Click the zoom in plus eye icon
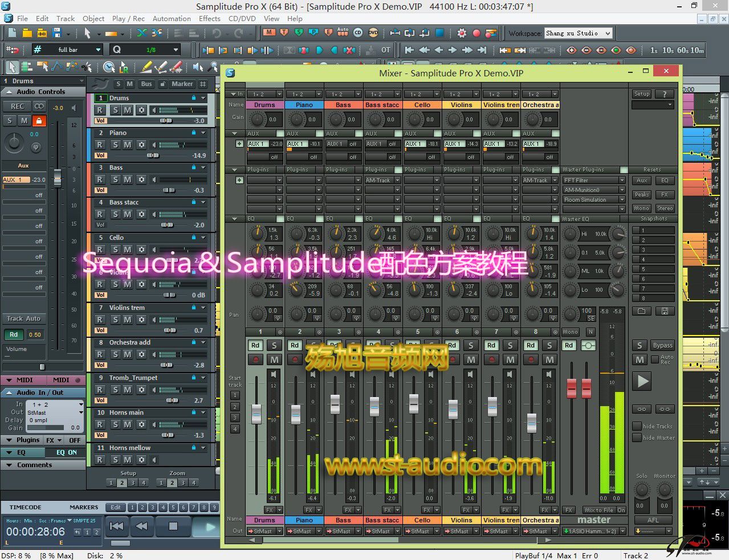 point(571,50)
